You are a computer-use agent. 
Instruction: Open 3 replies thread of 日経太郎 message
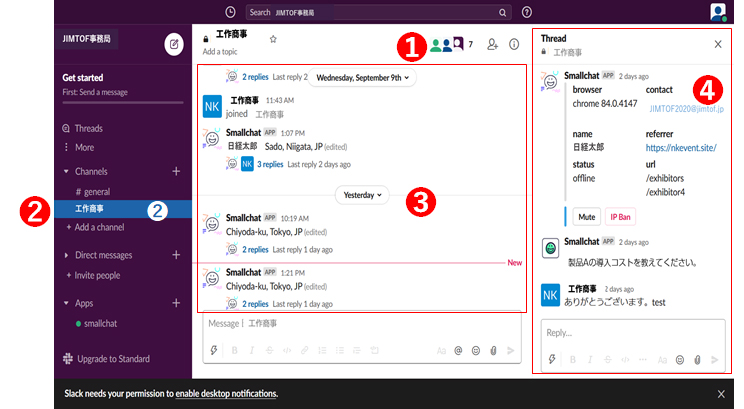pyautogui.click(x=270, y=164)
